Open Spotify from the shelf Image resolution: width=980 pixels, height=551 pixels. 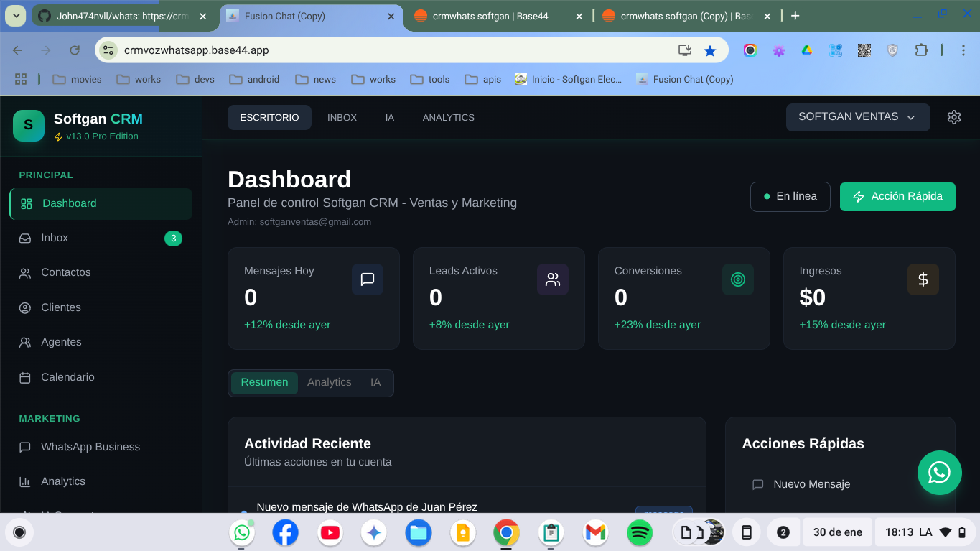[640, 532]
